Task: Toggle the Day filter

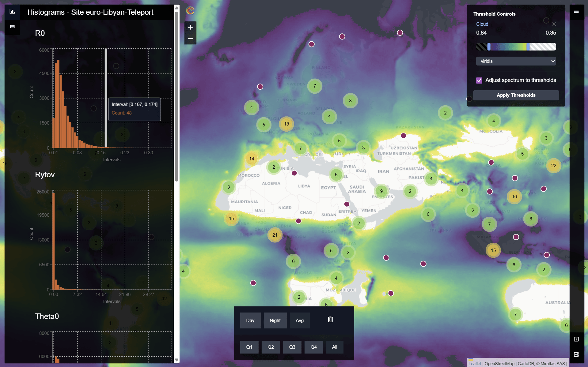Action: [250, 320]
